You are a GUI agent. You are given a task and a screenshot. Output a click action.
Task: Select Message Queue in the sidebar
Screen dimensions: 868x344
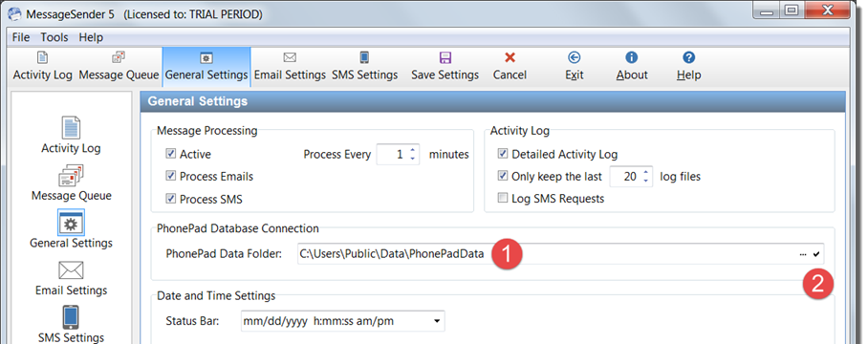click(x=71, y=183)
